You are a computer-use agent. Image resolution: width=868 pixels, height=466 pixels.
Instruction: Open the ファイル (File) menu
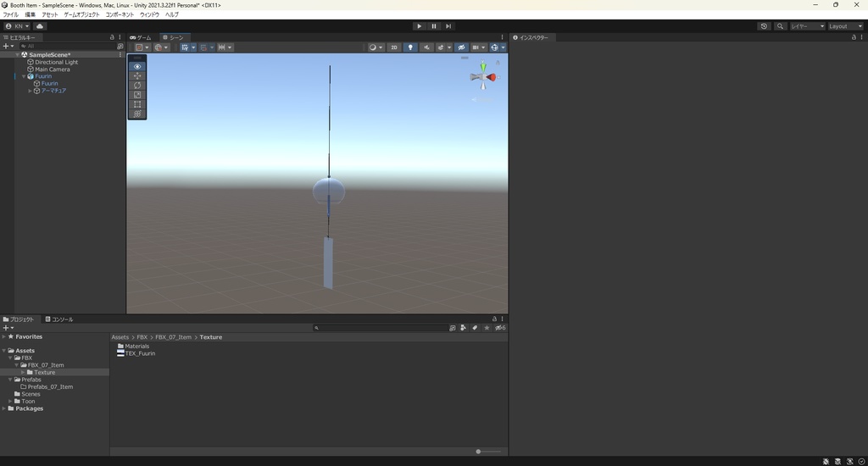(x=10, y=15)
